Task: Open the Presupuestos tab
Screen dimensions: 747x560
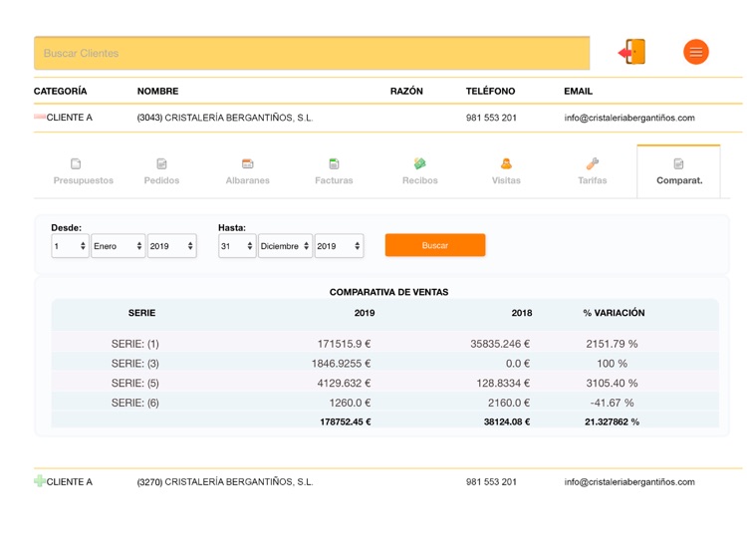Action: (x=84, y=180)
